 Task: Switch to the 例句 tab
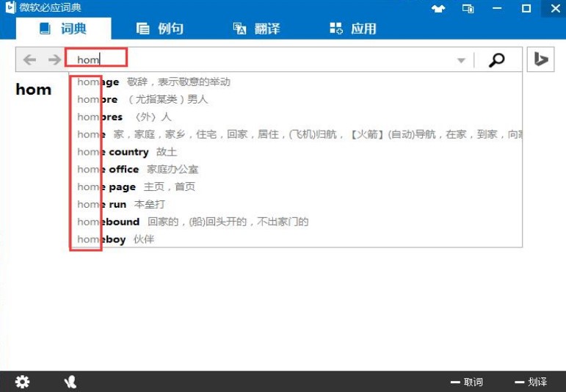tap(160, 29)
